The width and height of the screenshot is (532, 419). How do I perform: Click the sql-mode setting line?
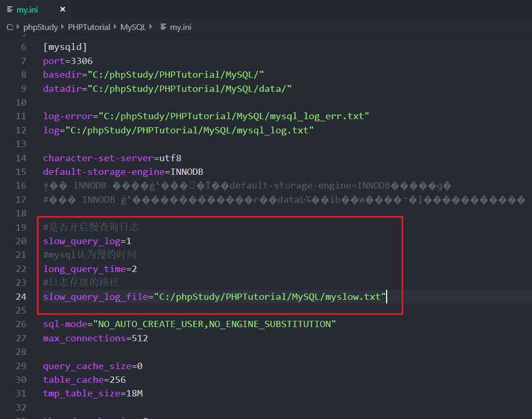[189, 324]
